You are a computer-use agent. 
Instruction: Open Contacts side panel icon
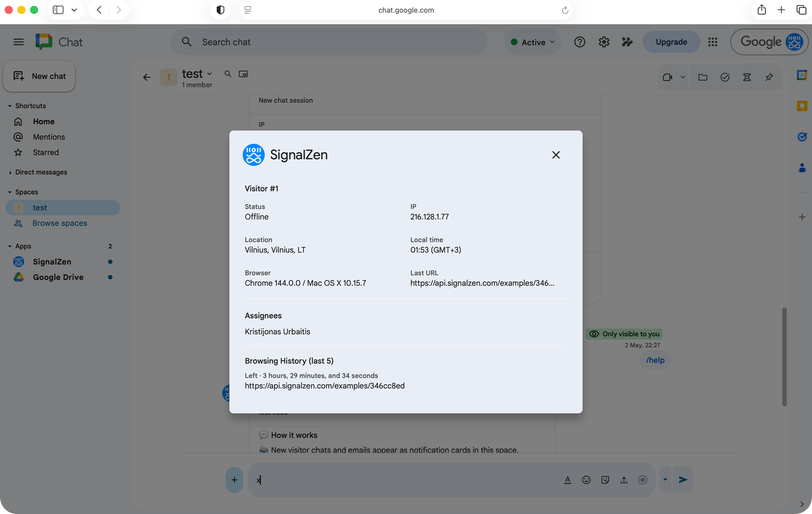tap(801, 168)
